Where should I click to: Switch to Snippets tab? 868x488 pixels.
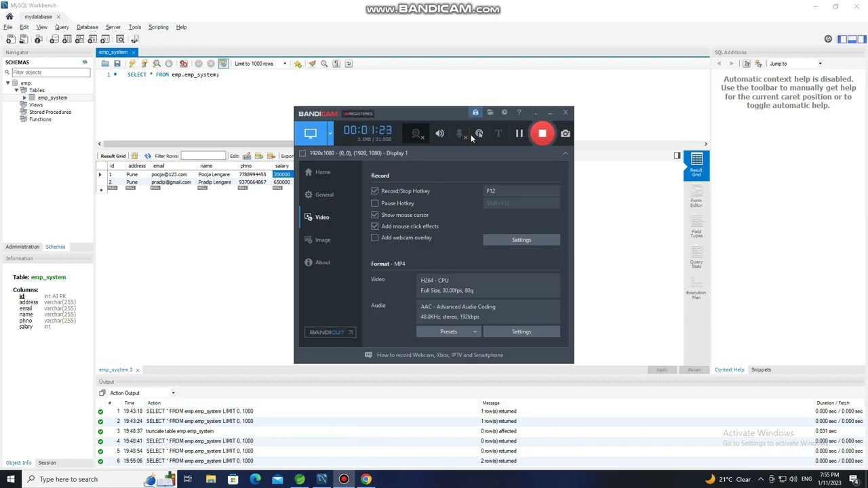click(x=761, y=370)
